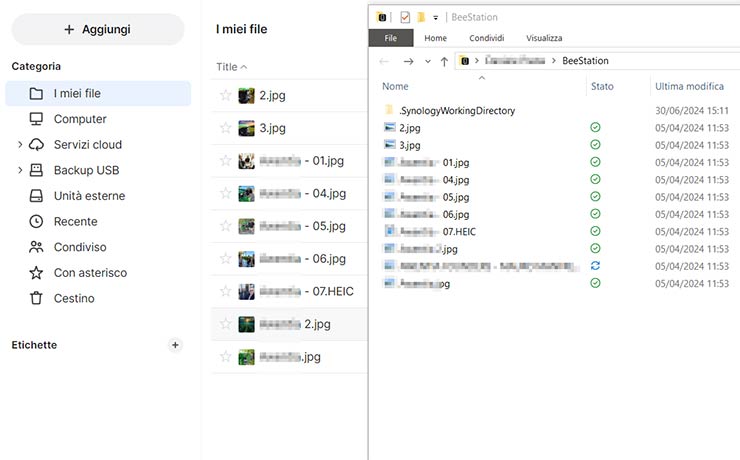Viewport: 740px width, 460px height.
Task: Open the Cestino trash
Action: pyautogui.click(x=74, y=298)
